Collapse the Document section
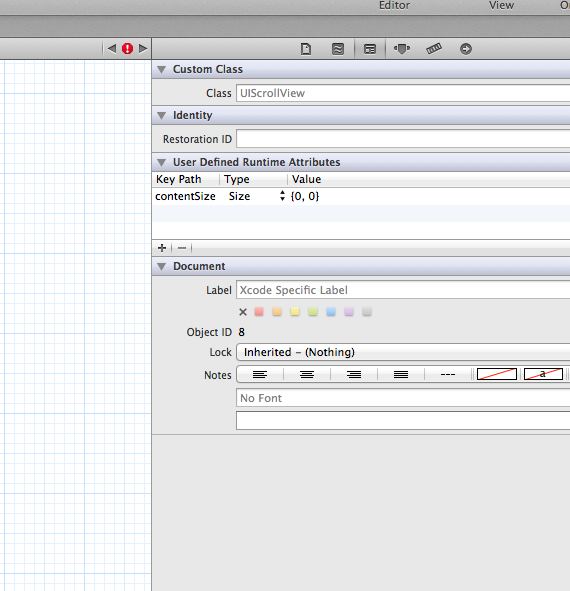The width and height of the screenshot is (570, 591). pyautogui.click(x=162, y=266)
